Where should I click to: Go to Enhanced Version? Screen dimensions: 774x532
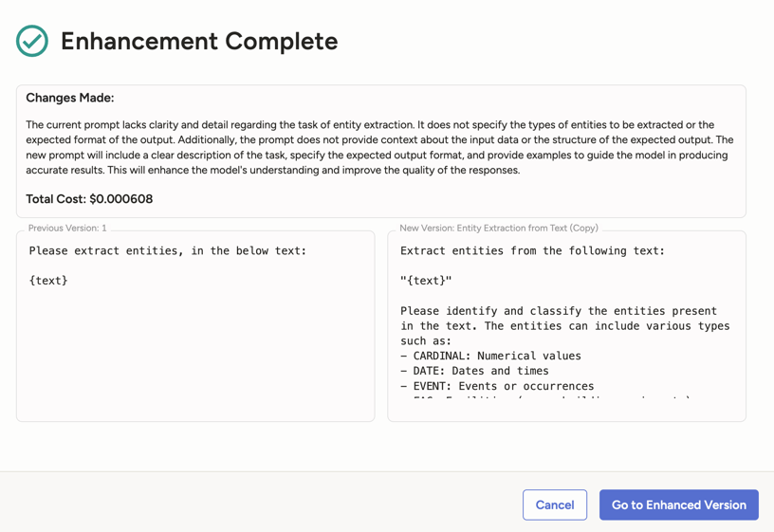coord(678,504)
